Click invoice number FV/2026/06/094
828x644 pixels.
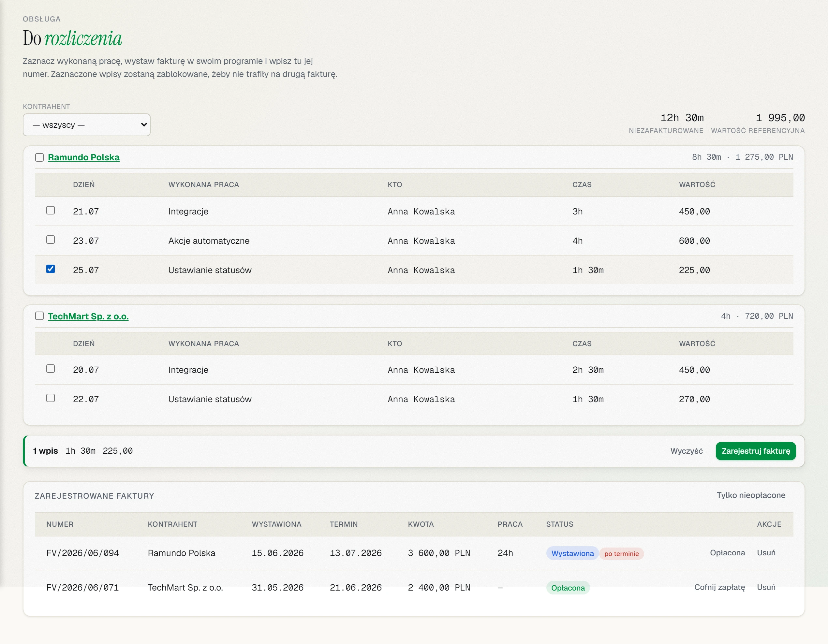click(83, 553)
